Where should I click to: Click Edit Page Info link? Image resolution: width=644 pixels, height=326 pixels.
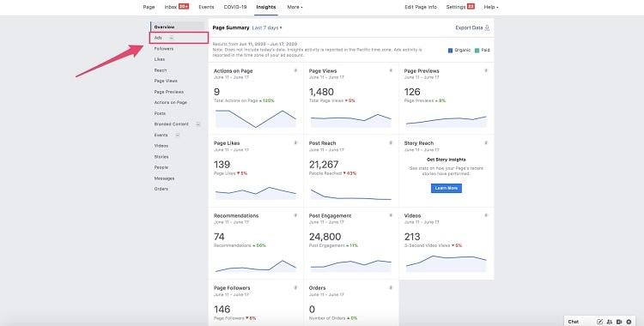421,7
